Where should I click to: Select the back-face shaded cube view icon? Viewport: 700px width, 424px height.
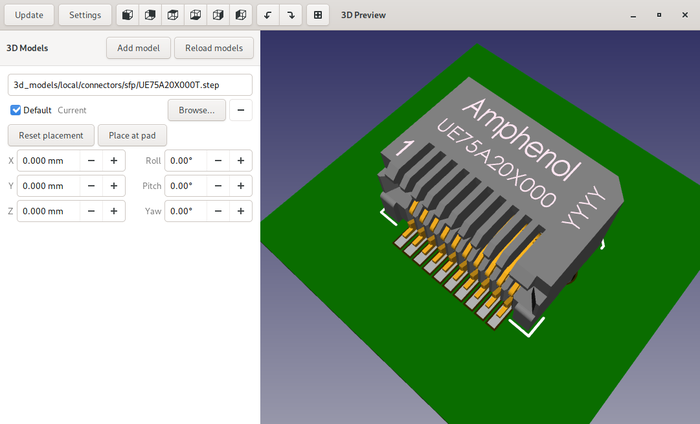click(149, 15)
